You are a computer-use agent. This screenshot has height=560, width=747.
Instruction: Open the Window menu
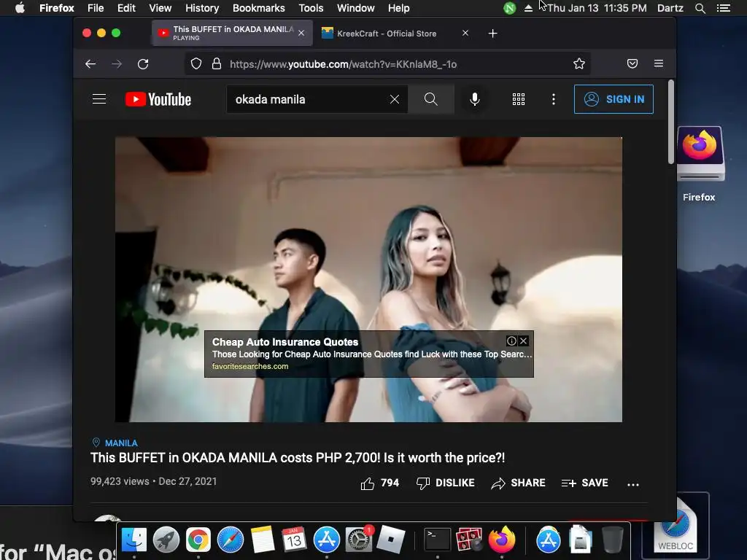click(356, 8)
